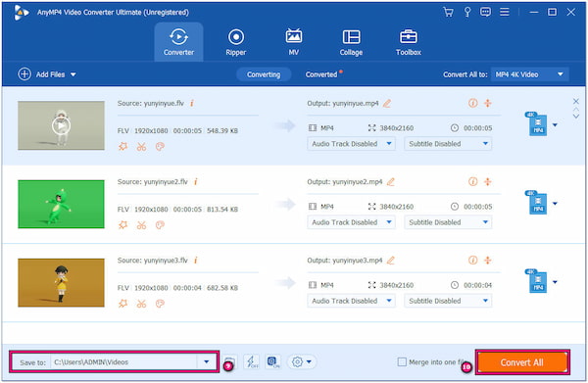
Task: Open the edit effect star icon for yunyinyue.flv
Action: [x=123, y=147]
